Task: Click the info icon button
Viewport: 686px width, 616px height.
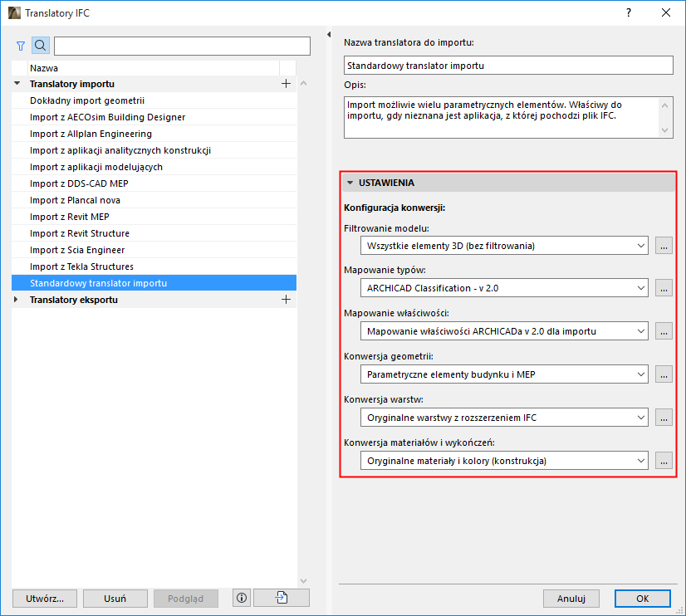Action: pos(242,598)
